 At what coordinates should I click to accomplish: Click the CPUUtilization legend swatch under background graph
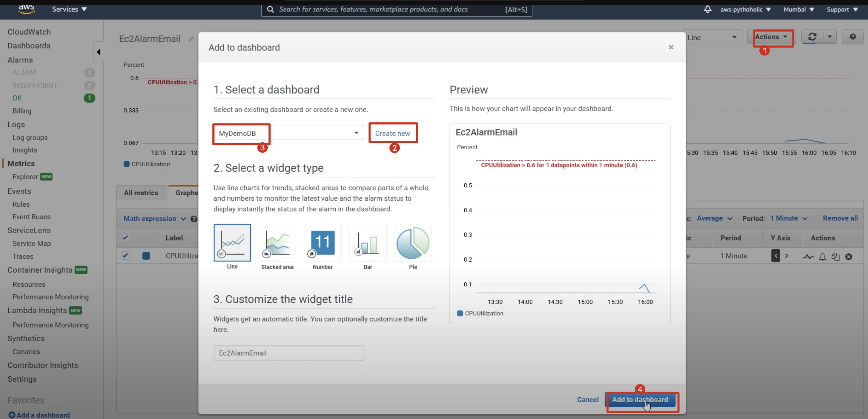[126, 164]
